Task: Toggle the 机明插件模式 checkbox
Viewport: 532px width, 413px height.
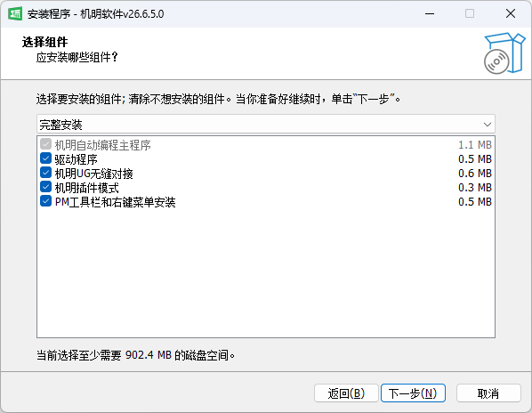Action: (45, 187)
